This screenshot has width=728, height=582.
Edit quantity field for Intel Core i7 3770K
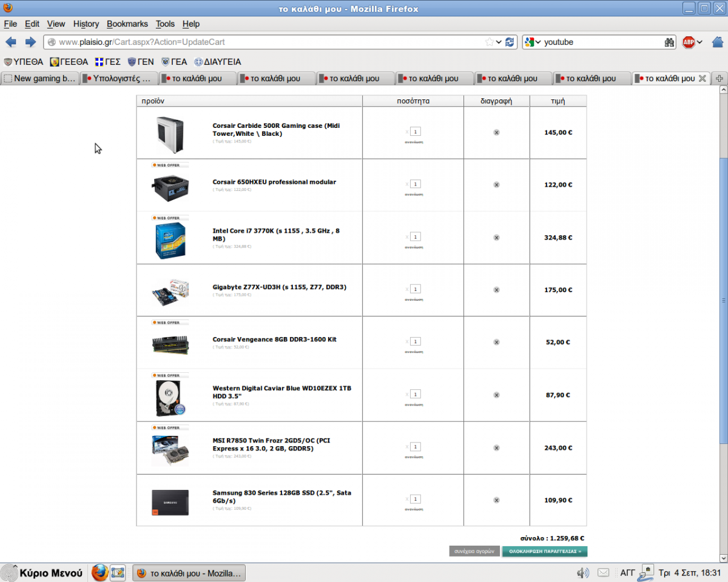tap(416, 236)
